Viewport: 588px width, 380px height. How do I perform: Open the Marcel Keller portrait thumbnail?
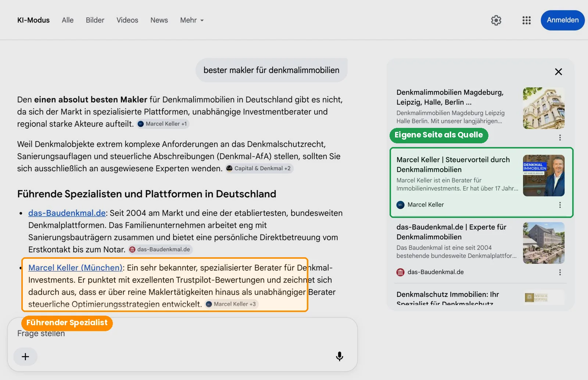[544, 176]
